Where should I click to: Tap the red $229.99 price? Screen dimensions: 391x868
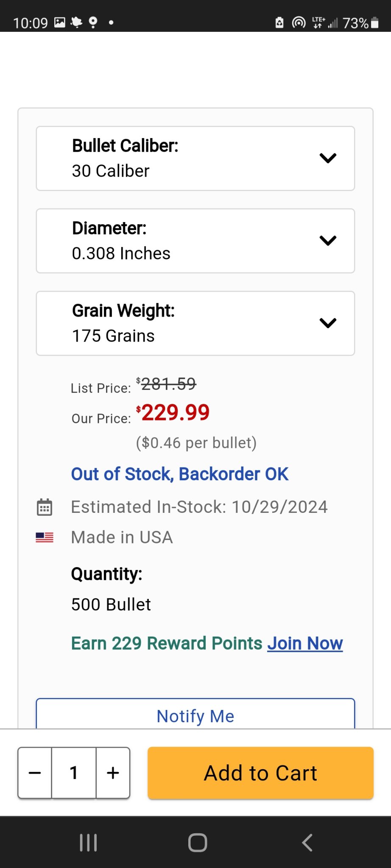pyautogui.click(x=175, y=412)
